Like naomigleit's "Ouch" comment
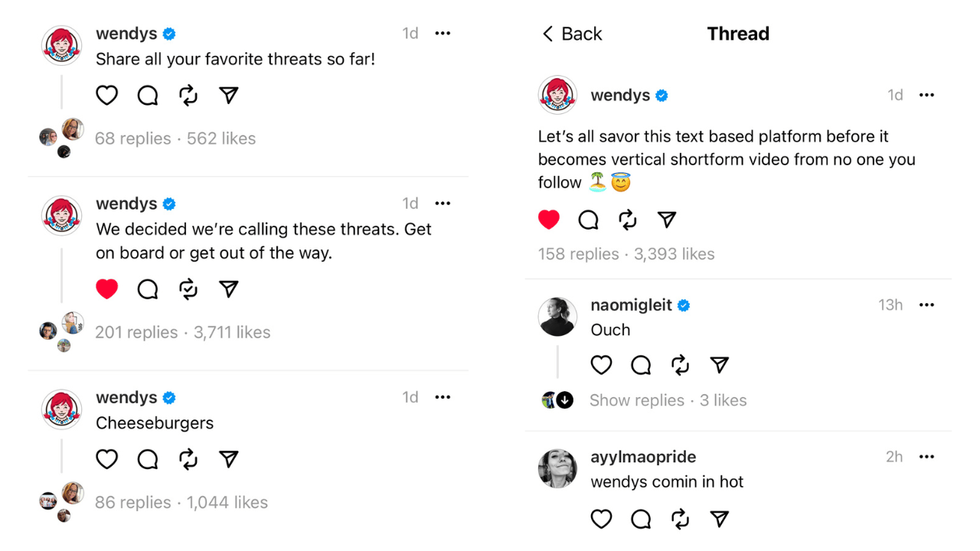980x551 pixels. tap(601, 365)
